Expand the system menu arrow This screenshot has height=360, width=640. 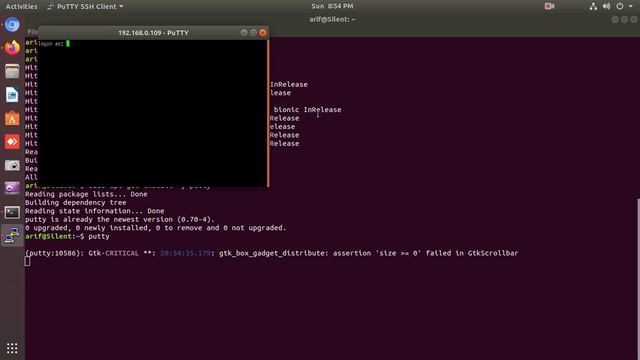tap(631, 6)
